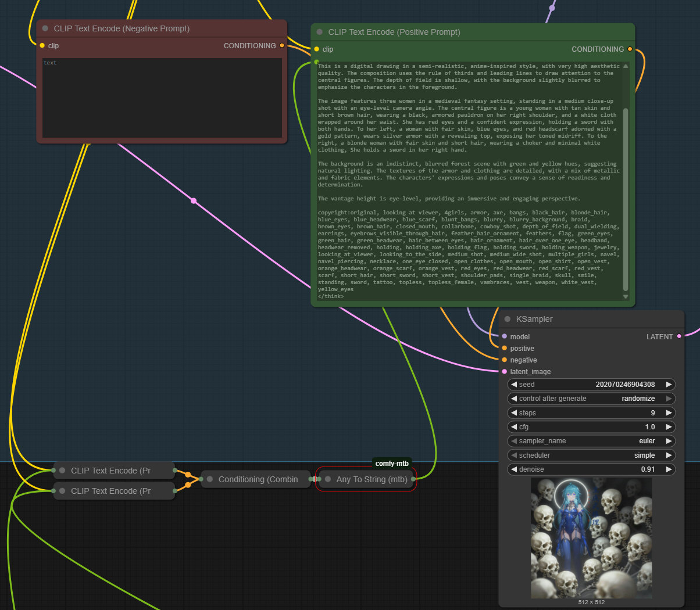Viewport: 700px width, 610px height.
Task: Select previous scheduler with left arrow
Action: tap(514, 455)
